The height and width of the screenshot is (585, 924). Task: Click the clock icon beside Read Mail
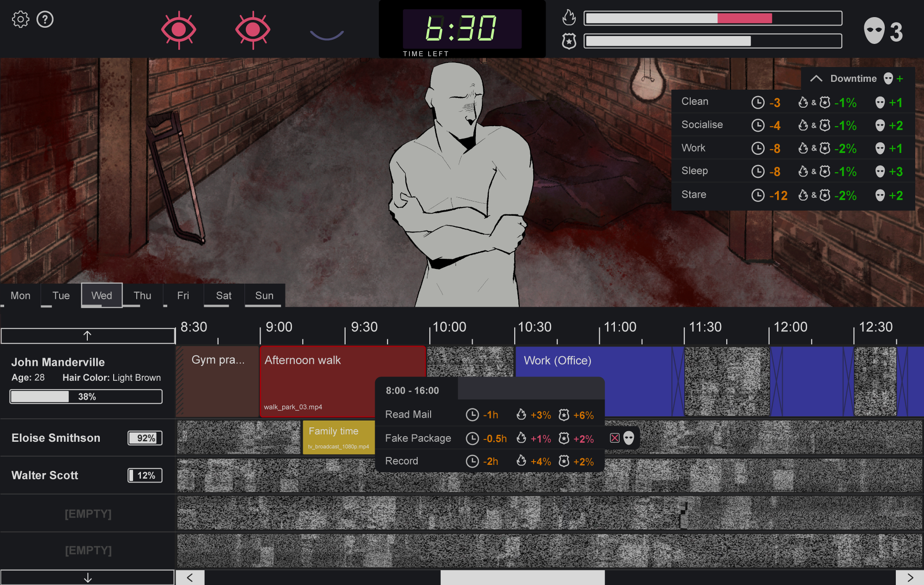[472, 415]
